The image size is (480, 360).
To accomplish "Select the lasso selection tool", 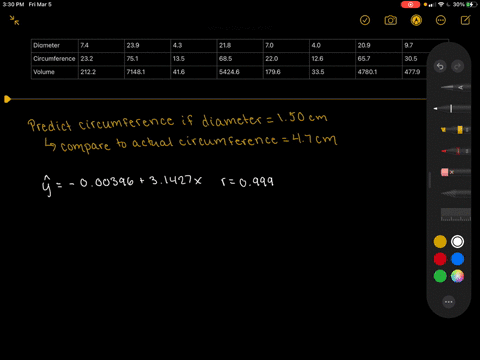I will point(455,193).
